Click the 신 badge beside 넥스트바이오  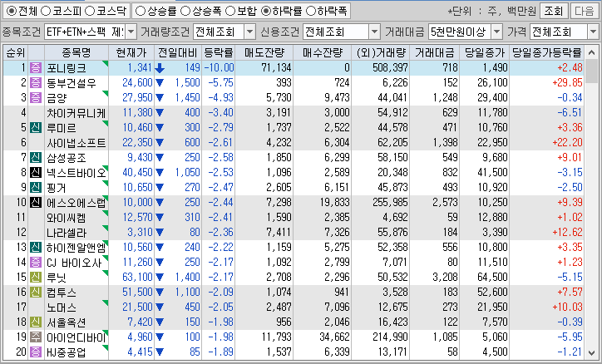[36, 173]
